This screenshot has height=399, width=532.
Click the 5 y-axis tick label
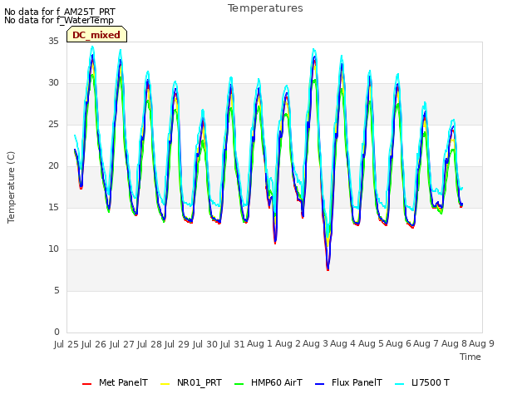pyautogui.click(x=57, y=290)
